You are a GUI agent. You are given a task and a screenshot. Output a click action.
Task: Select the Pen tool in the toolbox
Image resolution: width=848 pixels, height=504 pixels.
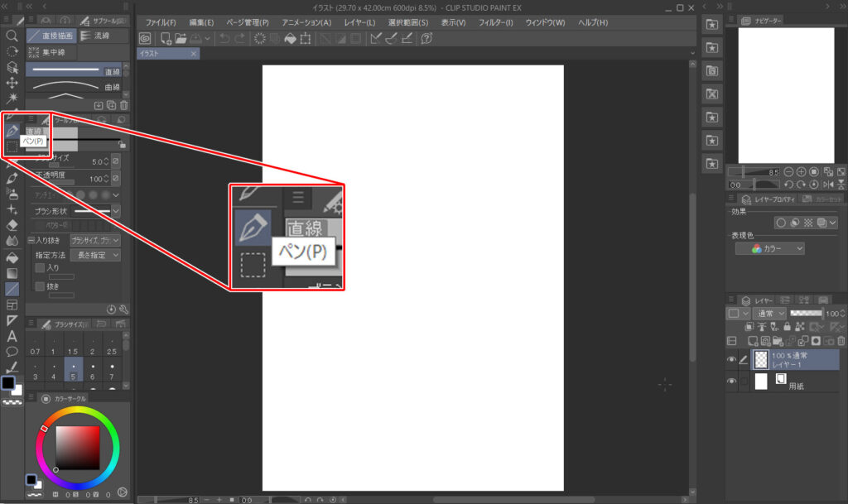12,131
